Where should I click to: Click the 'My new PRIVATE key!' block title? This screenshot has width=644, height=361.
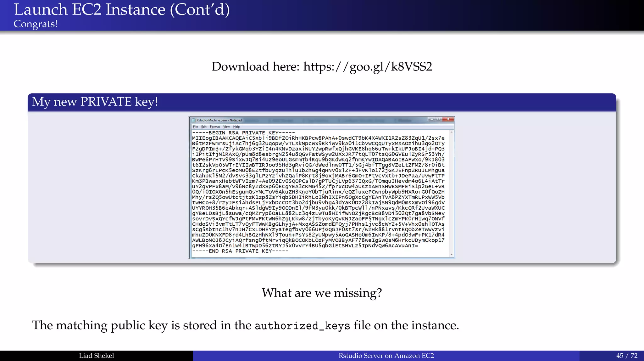point(95,102)
